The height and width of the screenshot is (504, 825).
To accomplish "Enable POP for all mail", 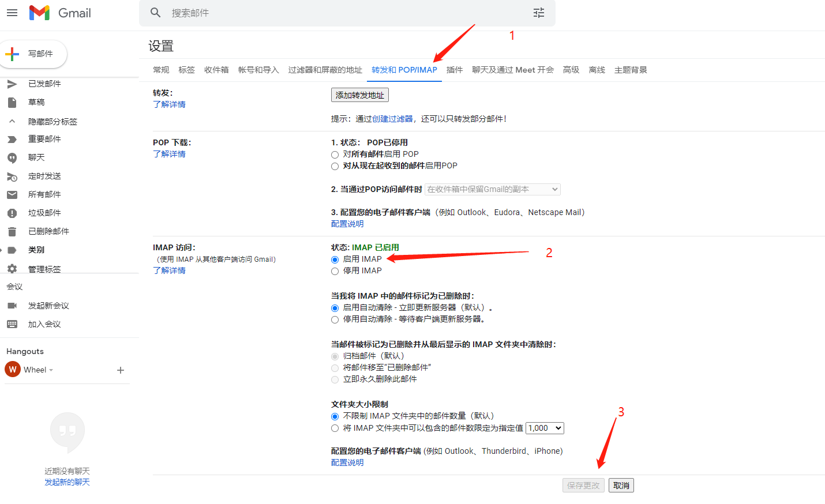I will coord(335,154).
